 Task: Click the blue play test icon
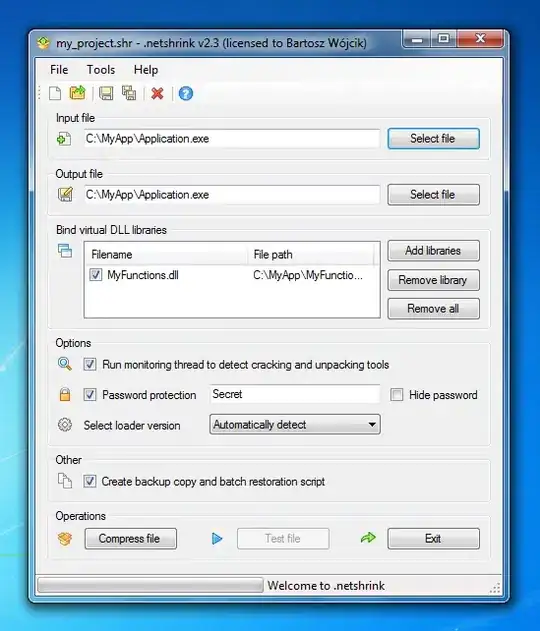pyautogui.click(x=217, y=538)
